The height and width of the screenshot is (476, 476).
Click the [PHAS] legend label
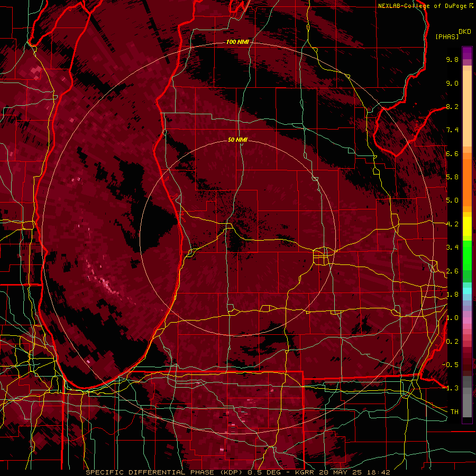pos(447,36)
